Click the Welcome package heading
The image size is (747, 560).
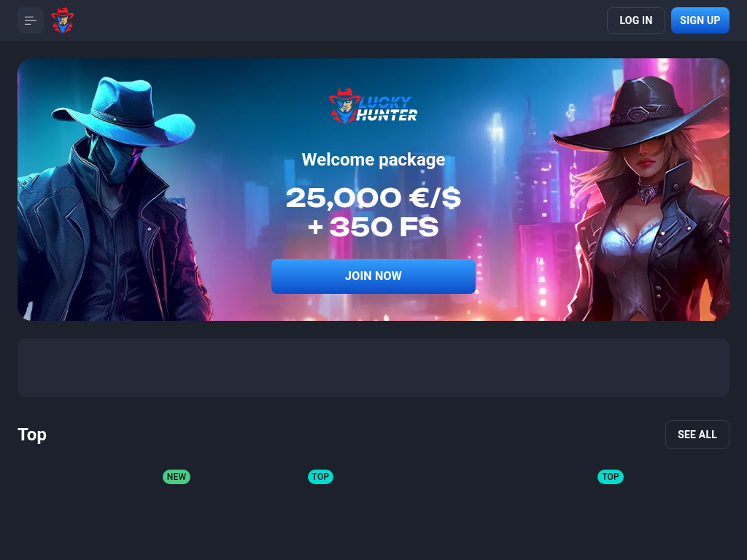(x=373, y=160)
